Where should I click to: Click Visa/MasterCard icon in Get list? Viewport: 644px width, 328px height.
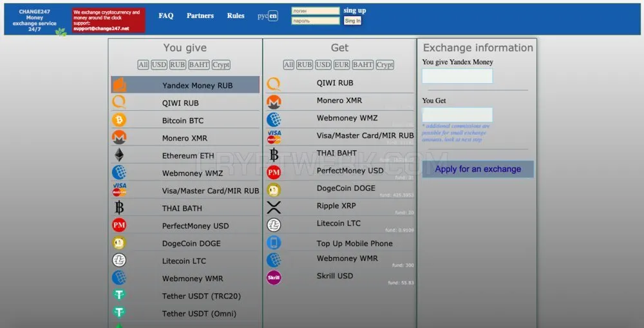point(274,137)
